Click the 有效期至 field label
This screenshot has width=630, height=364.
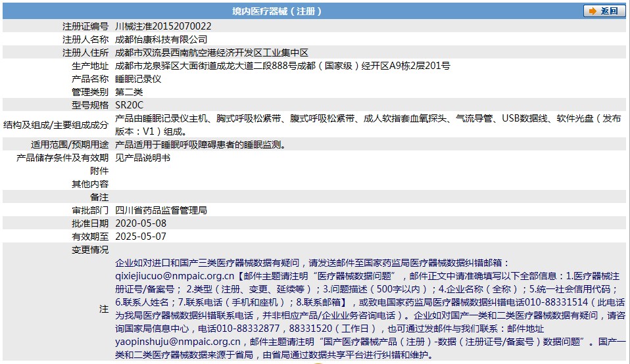click(90, 237)
